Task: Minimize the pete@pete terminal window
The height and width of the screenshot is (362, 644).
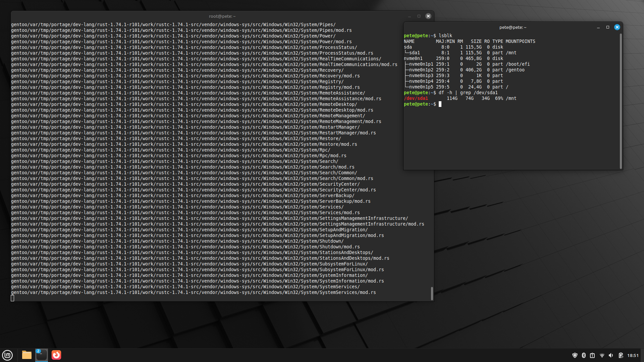Action: [598, 27]
